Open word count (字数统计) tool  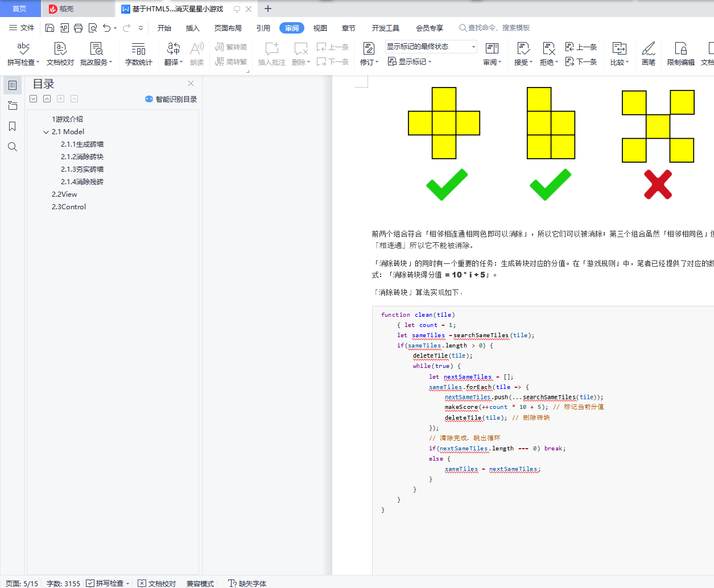[138, 54]
